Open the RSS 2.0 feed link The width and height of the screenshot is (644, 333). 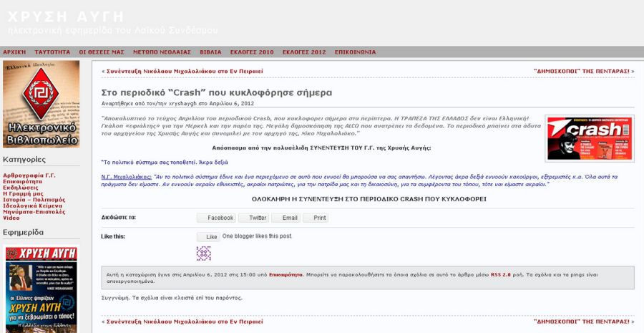point(500,274)
